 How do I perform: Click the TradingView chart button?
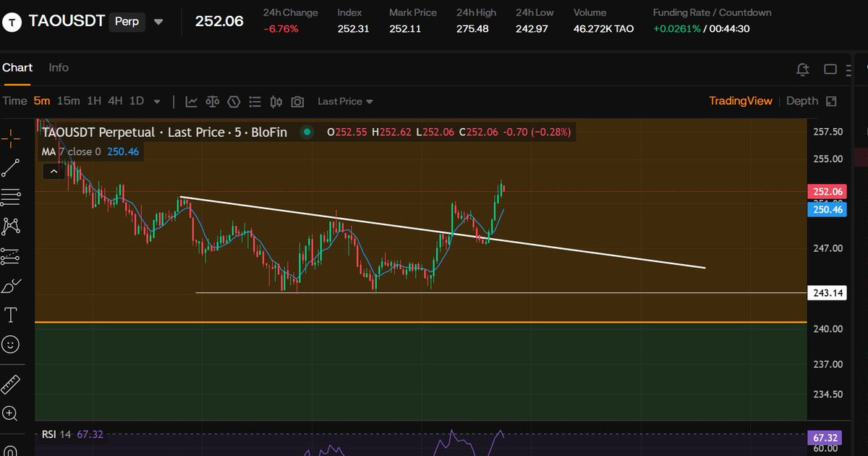click(x=741, y=101)
